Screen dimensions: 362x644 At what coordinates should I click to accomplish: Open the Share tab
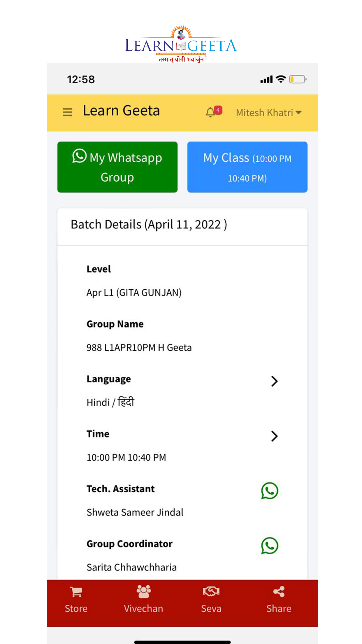[279, 600]
